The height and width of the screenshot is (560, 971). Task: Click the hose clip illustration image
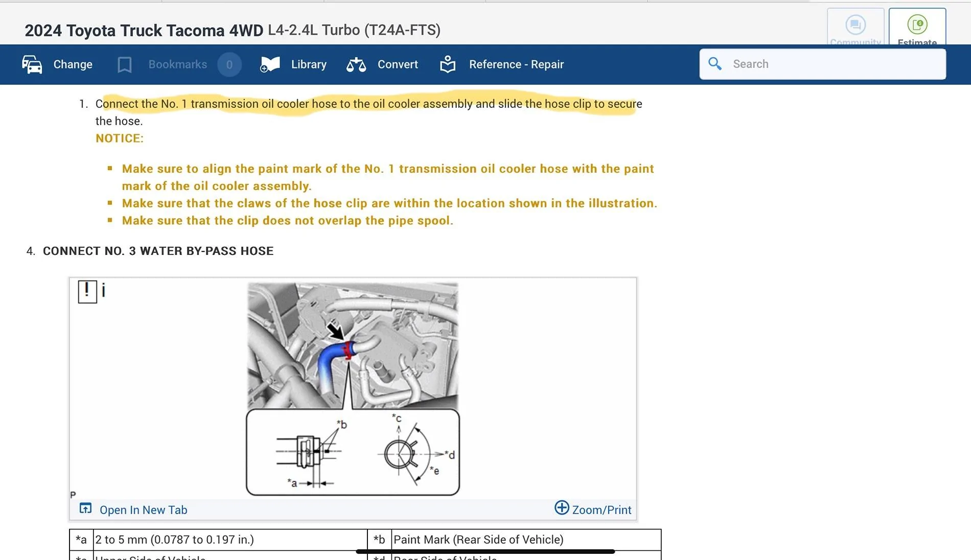[x=353, y=388]
